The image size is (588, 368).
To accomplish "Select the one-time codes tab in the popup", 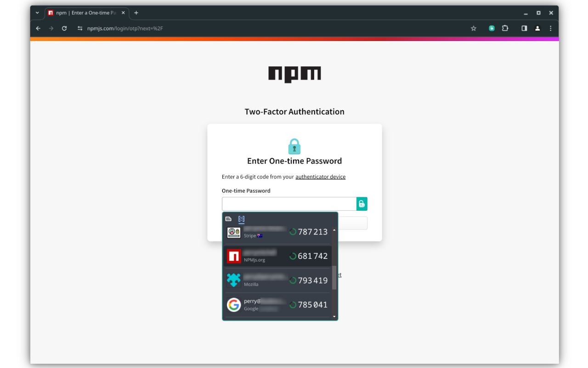I will point(241,219).
